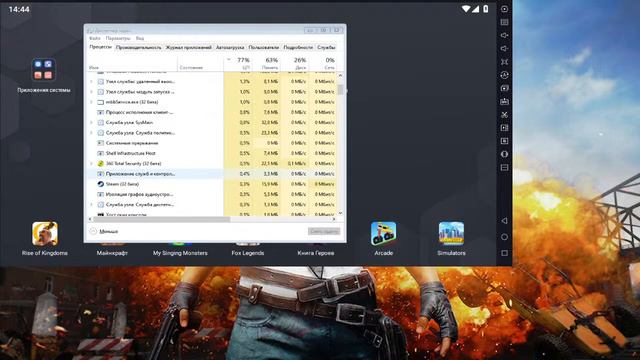The height and width of the screenshot is (360, 640).
Task: Switch to the Службы tab
Action: coord(326,47)
